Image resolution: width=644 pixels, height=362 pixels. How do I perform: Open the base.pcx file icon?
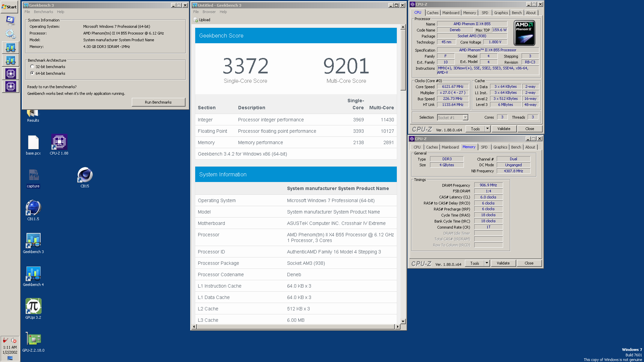point(33,144)
